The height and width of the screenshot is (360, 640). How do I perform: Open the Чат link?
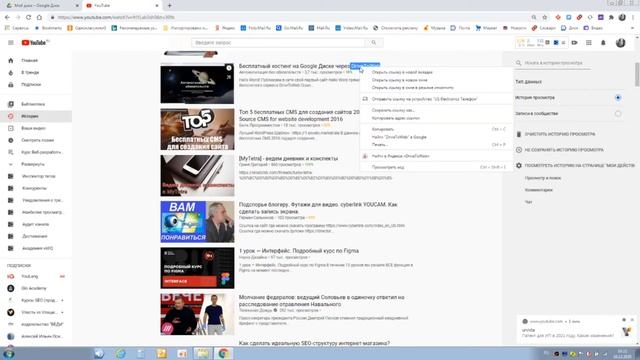(x=528, y=202)
